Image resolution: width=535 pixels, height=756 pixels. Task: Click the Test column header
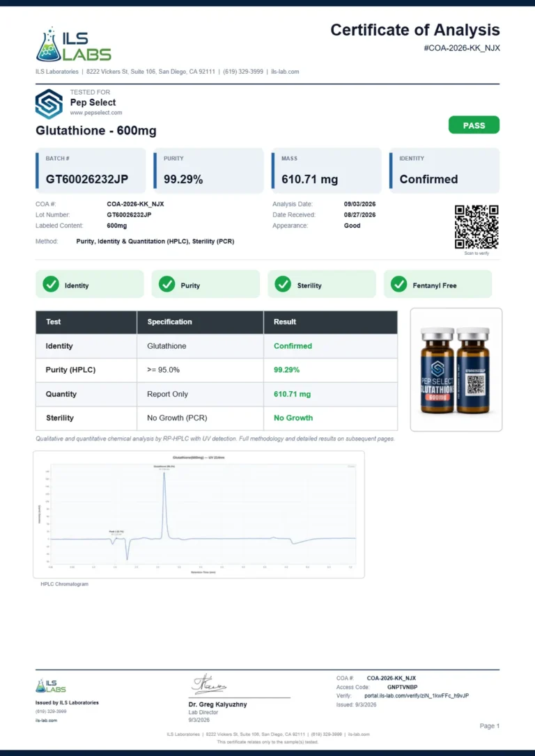[86, 322]
